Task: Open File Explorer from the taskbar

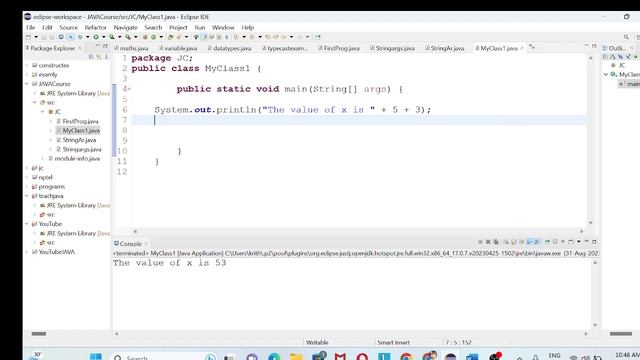Action: point(296,357)
